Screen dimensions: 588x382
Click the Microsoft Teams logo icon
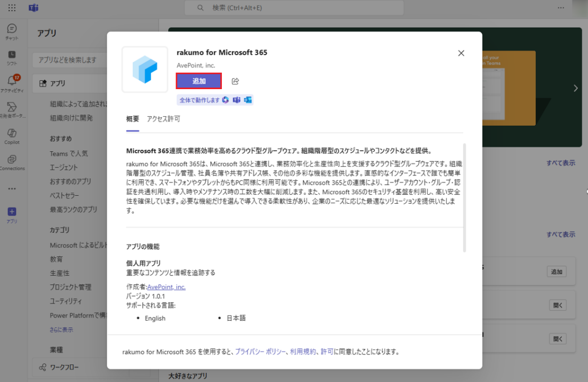(34, 7)
